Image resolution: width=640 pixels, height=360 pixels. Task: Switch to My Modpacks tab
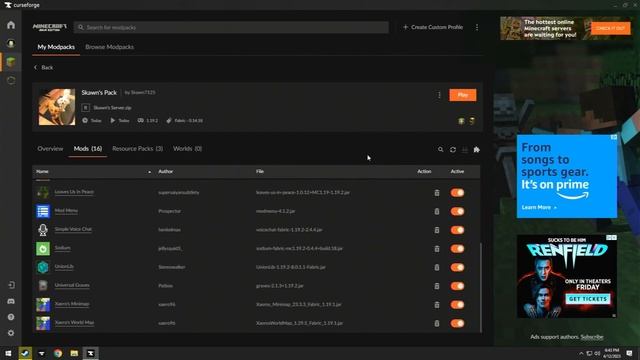[x=56, y=47]
